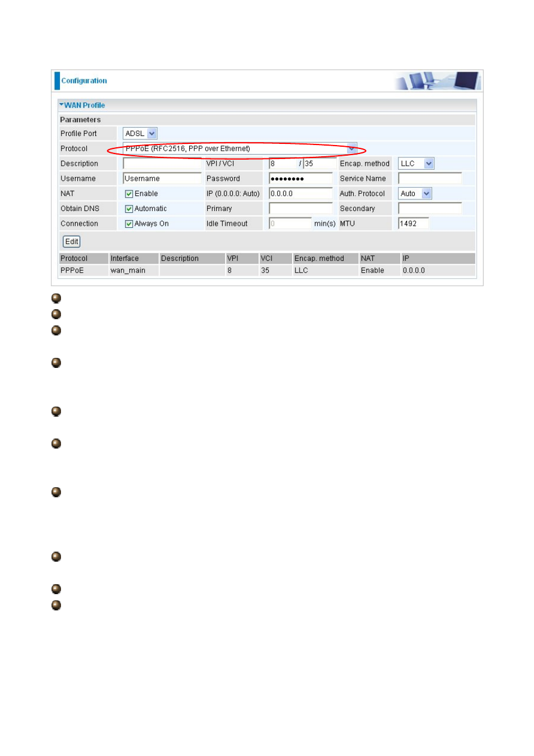Image resolution: width=534 pixels, height=756 pixels.
Task: Focus the Username input field
Action: [162, 178]
